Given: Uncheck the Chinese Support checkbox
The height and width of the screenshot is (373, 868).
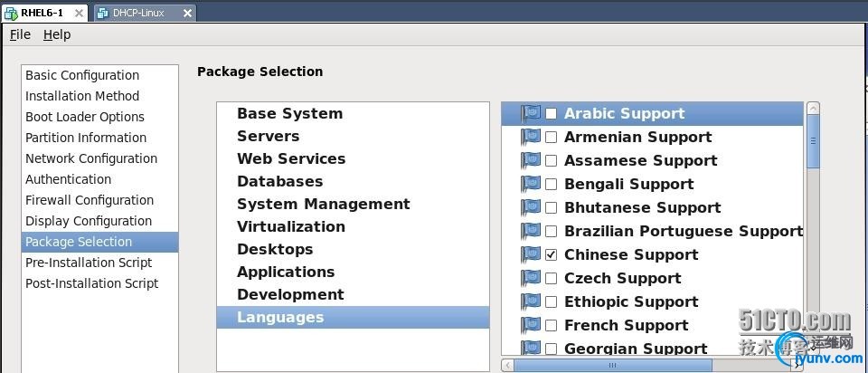Looking at the screenshot, I should pyautogui.click(x=551, y=255).
